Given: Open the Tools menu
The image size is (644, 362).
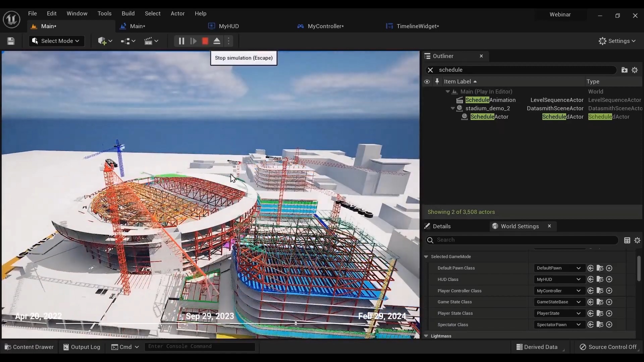Looking at the screenshot, I should [x=105, y=13].
